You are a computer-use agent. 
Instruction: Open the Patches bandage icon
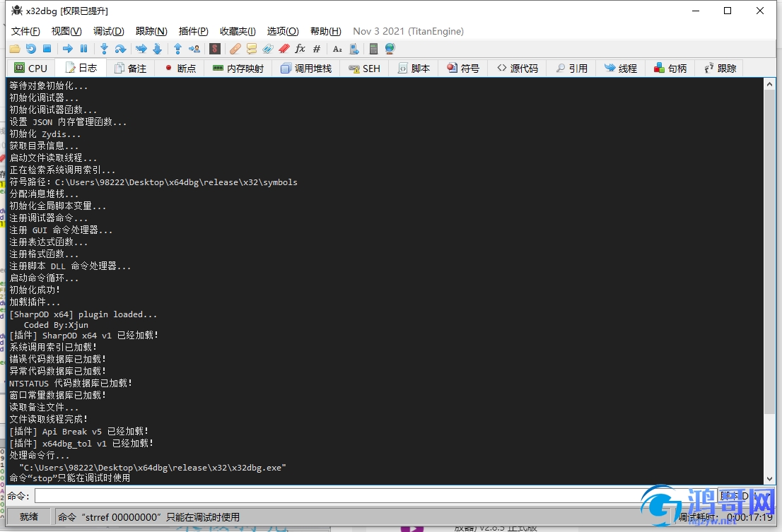click(x=235, y=49)
